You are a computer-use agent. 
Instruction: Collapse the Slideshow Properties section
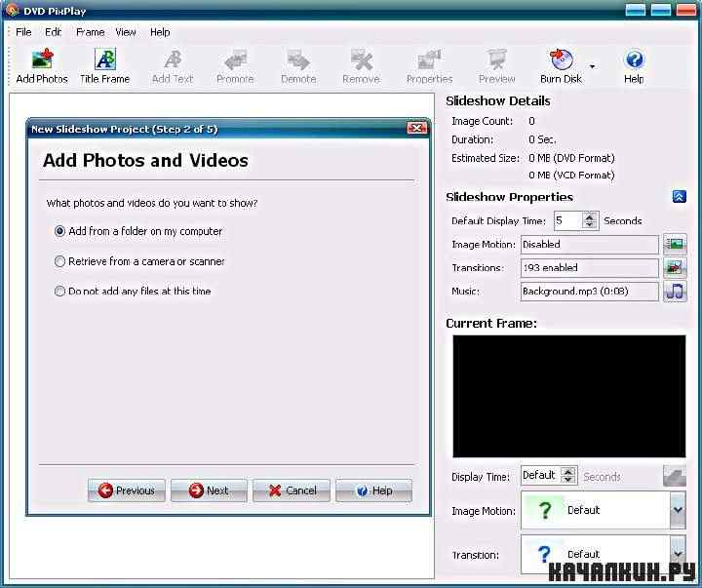pyautogui.click(x=680, y=196)
